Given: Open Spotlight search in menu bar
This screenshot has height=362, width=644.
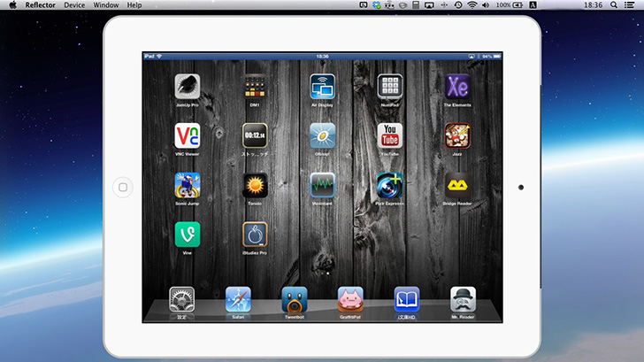Looking at the screenshot, I should click(x=614, y=5).
